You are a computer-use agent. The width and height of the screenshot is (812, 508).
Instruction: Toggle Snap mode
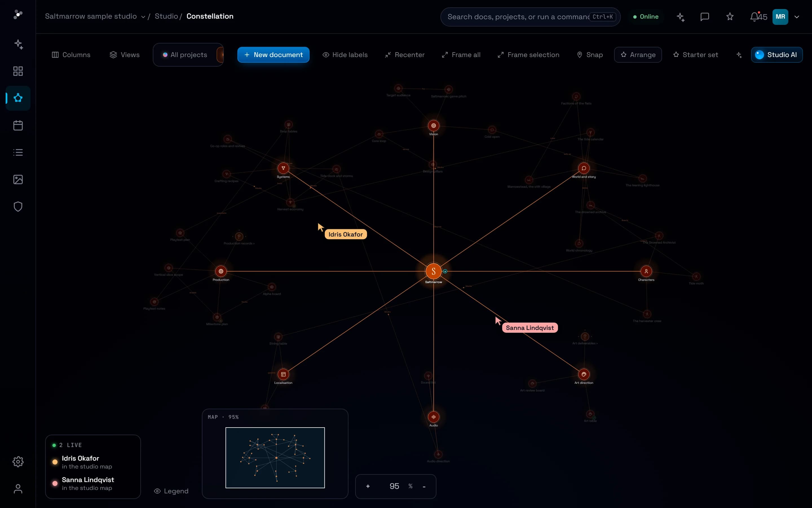pyautogui.click(x=590, y=55)
